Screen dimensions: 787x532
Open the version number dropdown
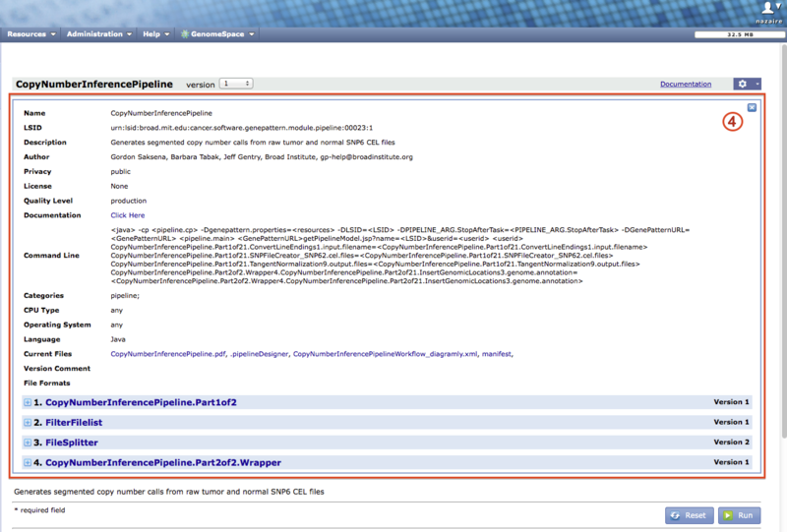pyautogui.click(x=235, y=85)
